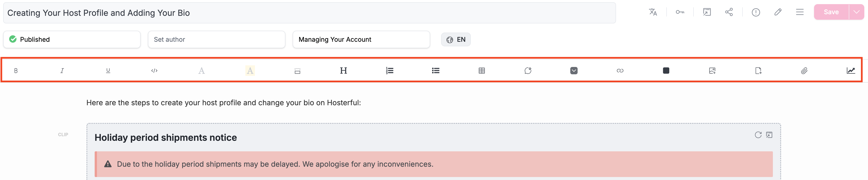The image size is (868, 180).
Task: Open the Managing Your Account category selector
Action: [361, 39]
